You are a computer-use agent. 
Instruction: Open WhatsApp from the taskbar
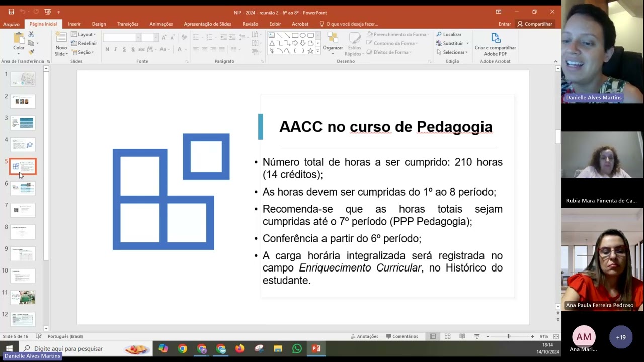pos(297,348)
